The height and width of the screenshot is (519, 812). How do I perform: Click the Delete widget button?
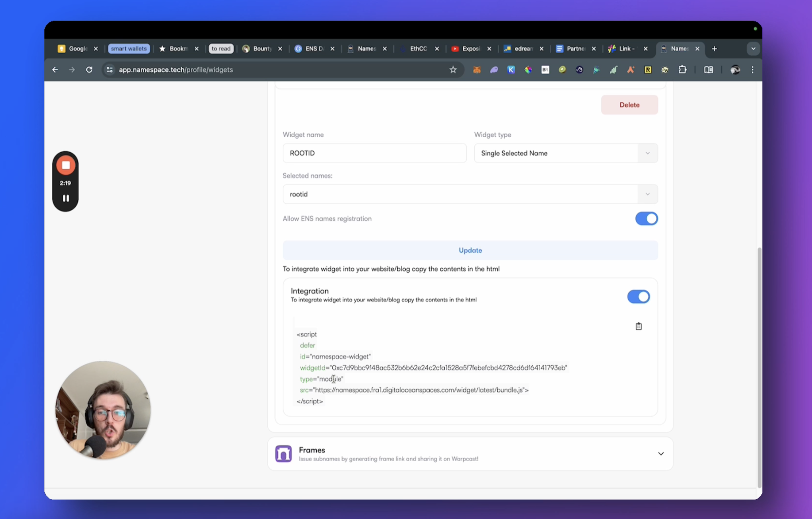[x=629, y=105]
